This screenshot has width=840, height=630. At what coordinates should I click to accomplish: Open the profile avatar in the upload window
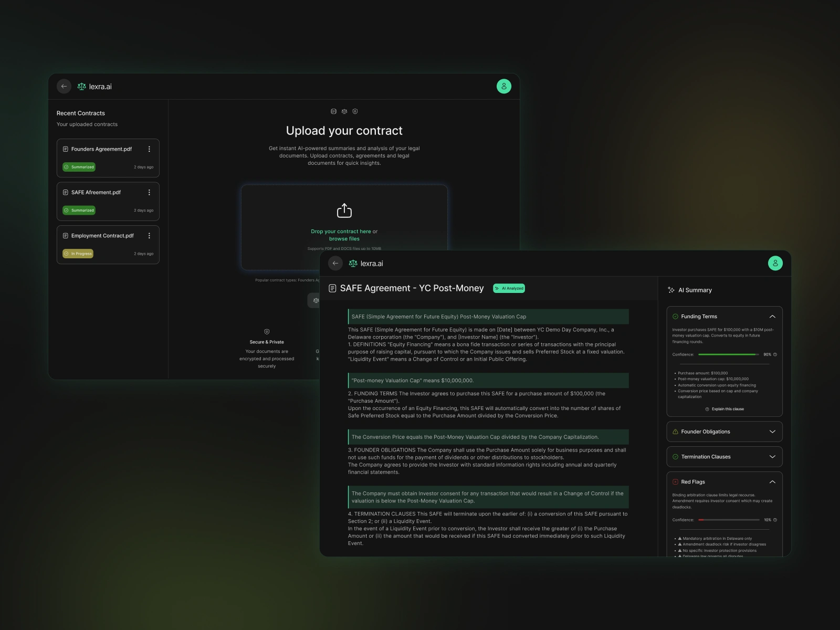click(504, 86)
